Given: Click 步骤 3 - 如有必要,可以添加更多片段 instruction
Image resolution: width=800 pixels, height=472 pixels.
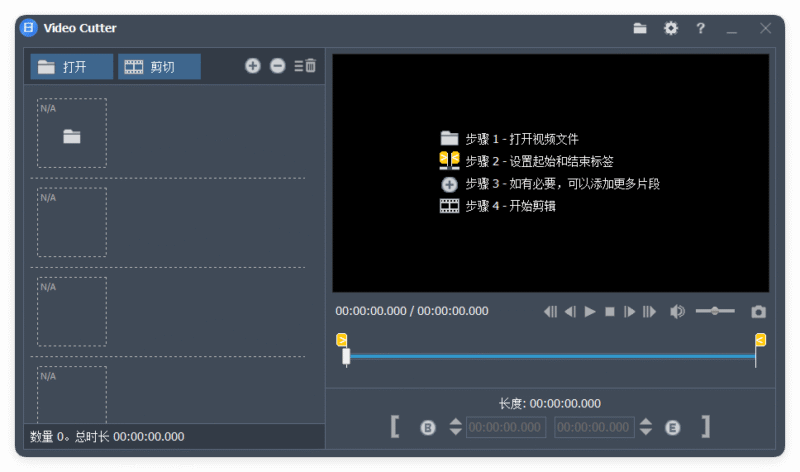Looking at the screenshot, I should coord(562,184).
